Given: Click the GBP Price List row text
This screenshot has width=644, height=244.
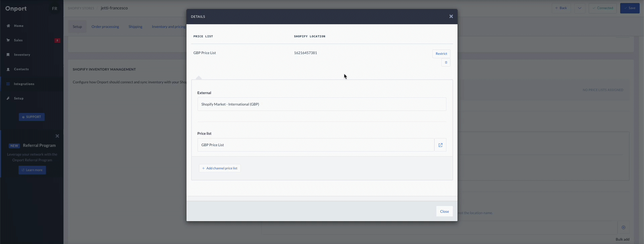Looking at the screenshot, I should 205,53.
